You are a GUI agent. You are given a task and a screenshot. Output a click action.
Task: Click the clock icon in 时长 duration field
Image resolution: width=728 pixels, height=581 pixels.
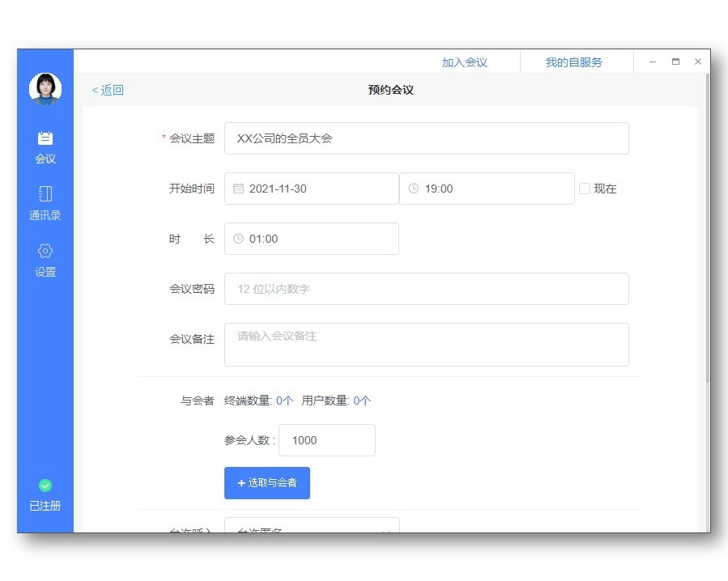point(238,239)
